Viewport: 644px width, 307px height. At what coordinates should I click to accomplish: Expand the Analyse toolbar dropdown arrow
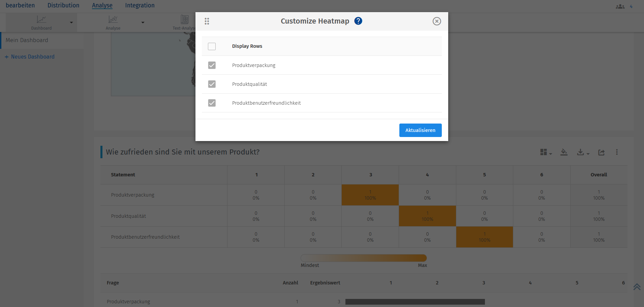(x=143, y=23)
